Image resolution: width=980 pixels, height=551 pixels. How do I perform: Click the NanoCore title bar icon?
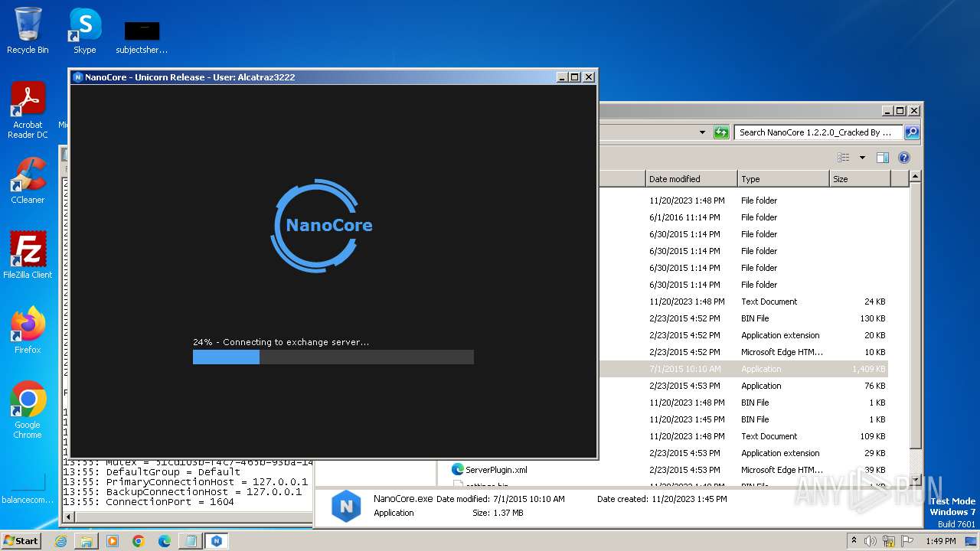(77, 77)
